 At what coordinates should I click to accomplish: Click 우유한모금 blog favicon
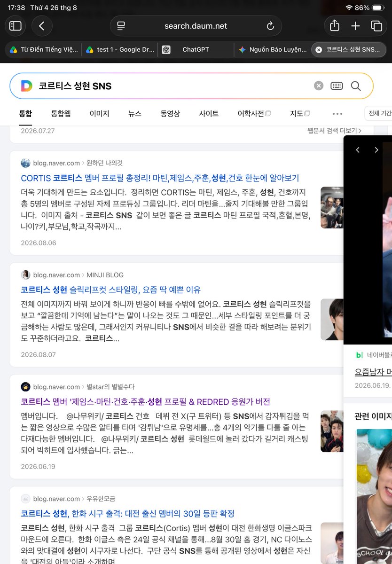25,499
